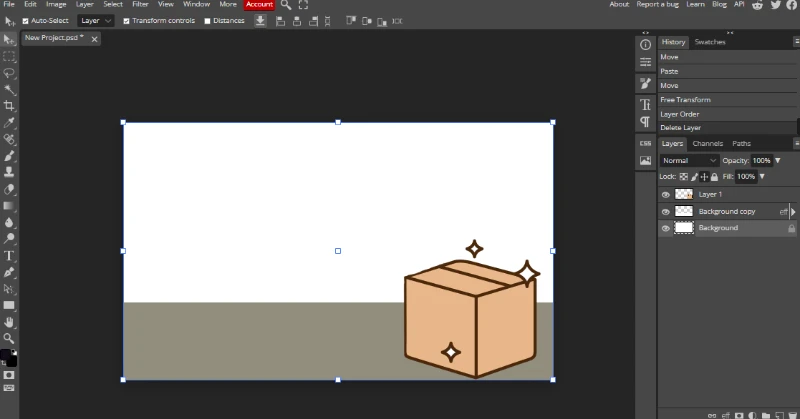Image resolution: width=800 pixels, height=419 pixels.
Task: Select the Rectangle Select tool
Action: 9,56
